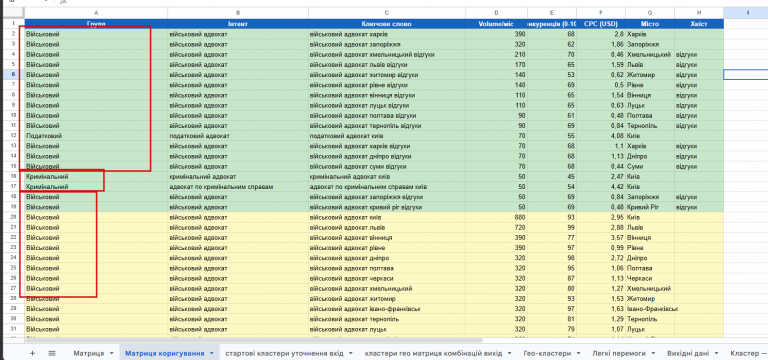
Task: Select column B header
Action: [238, 13]
